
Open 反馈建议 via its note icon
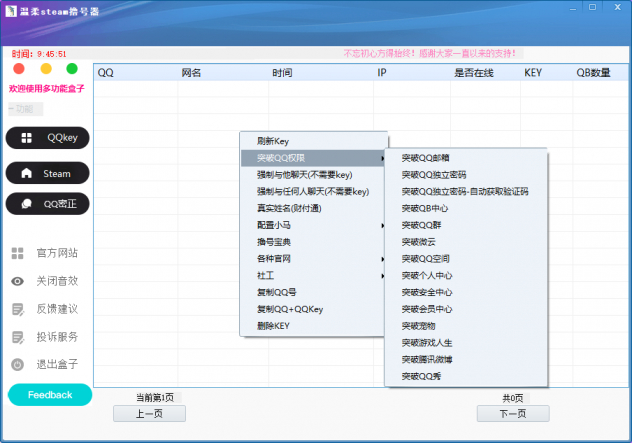pos(18,309)
